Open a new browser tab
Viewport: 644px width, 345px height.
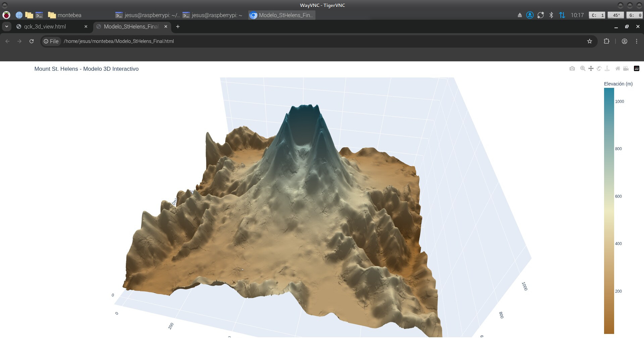[x=178, y=26]
